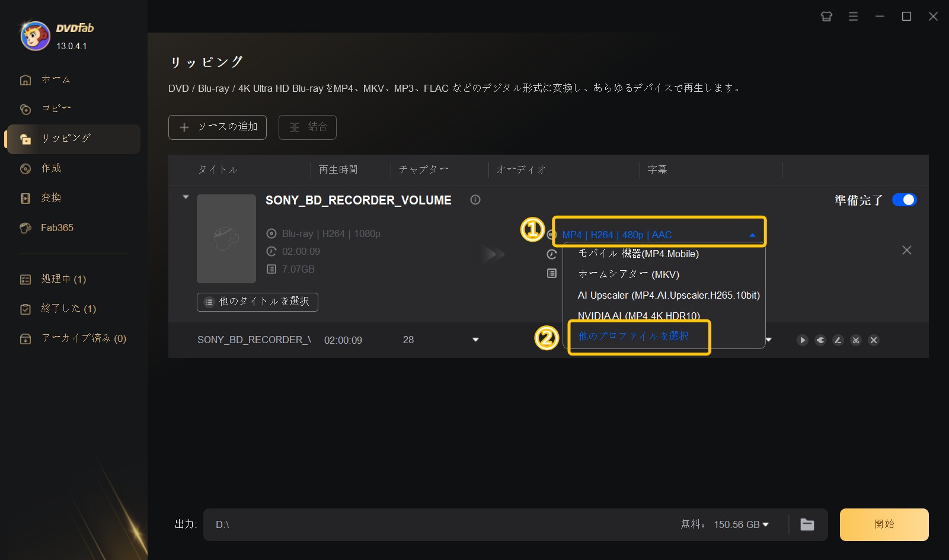Viewport: 949px width, 560px height.
Task: Open the video edit pencil icon
Action: (838, 340)
